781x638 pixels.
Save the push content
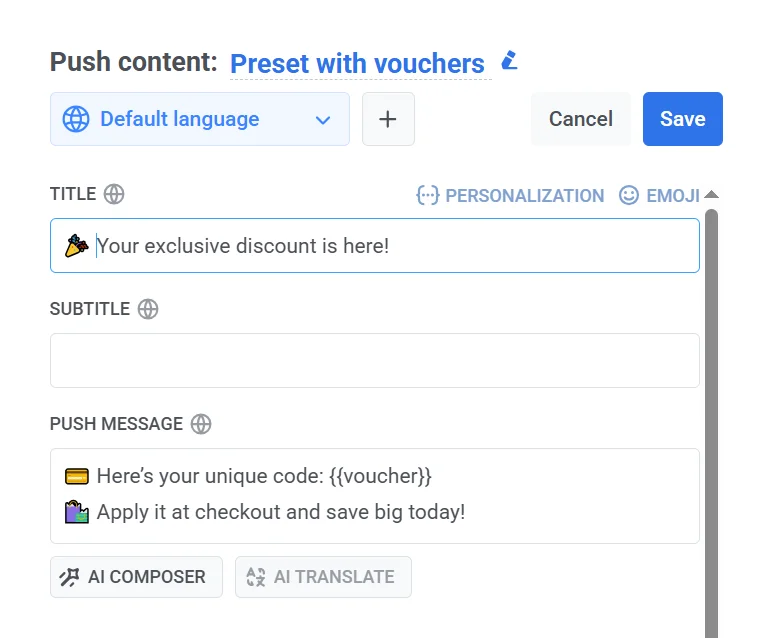(682, 119)
